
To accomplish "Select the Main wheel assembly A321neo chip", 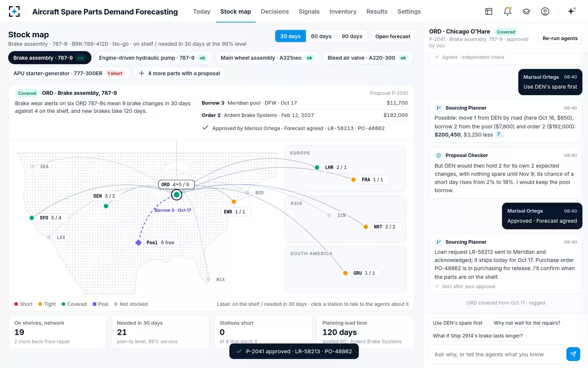I will pos(267,58).
